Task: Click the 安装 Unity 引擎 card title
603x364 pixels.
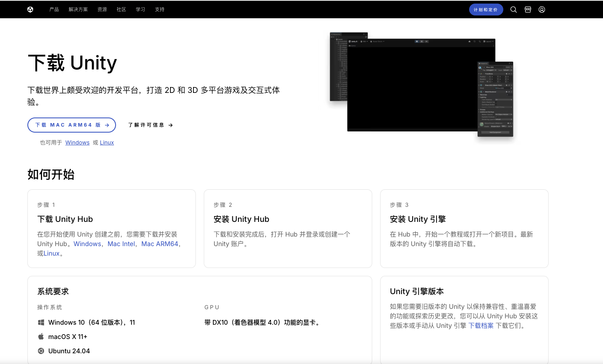Action: pos(418,219)
